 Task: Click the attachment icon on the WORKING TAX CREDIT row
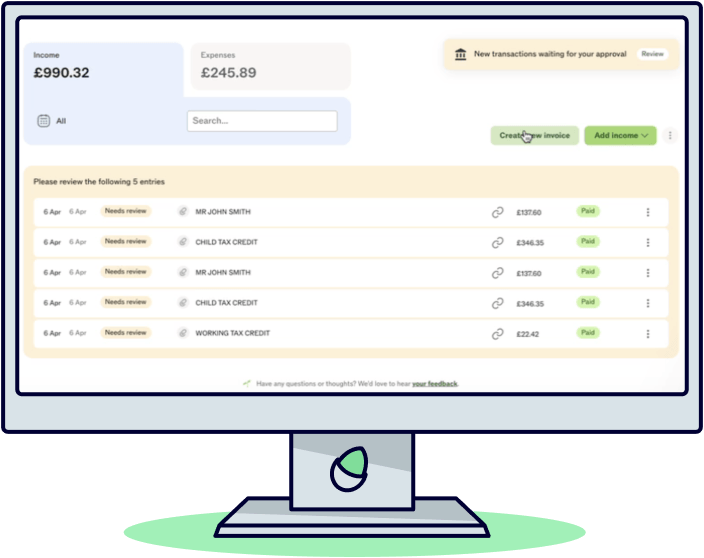pyautogui.click(x=183, y=333)
